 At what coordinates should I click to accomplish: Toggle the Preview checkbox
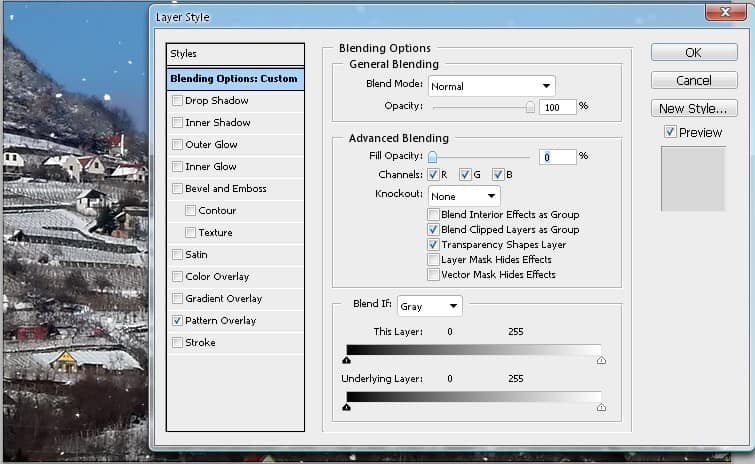point(670,132)
